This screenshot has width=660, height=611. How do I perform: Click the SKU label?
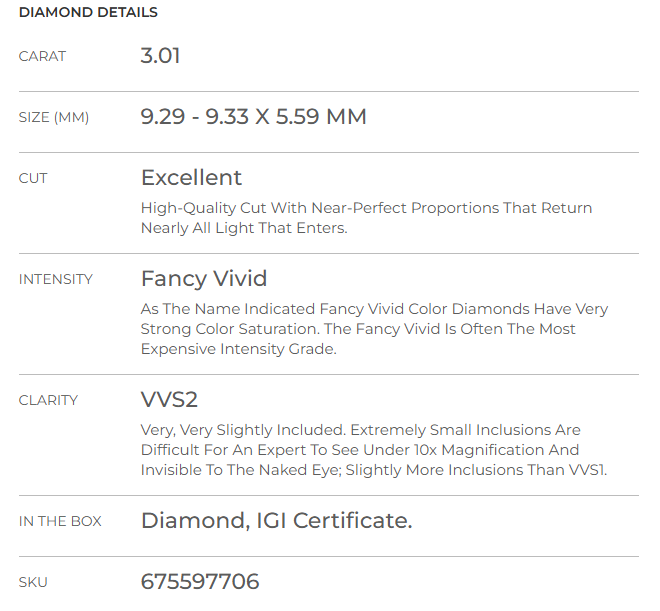pyautogui.click(x=33, y=582)
